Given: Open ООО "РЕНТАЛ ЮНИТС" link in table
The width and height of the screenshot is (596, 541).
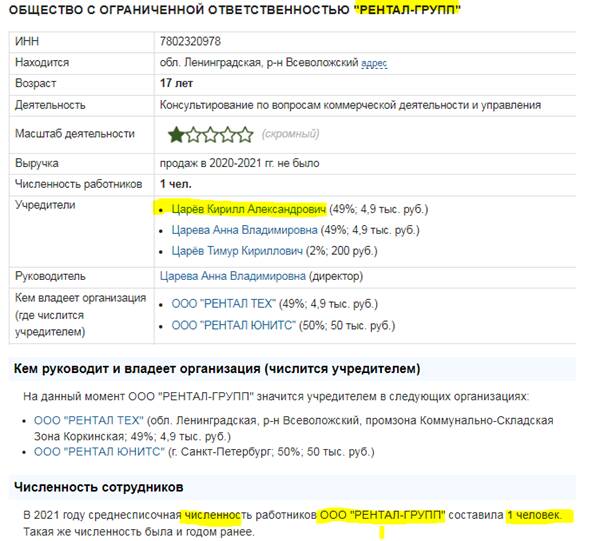Looking at the screenshot, I should 233,325.
